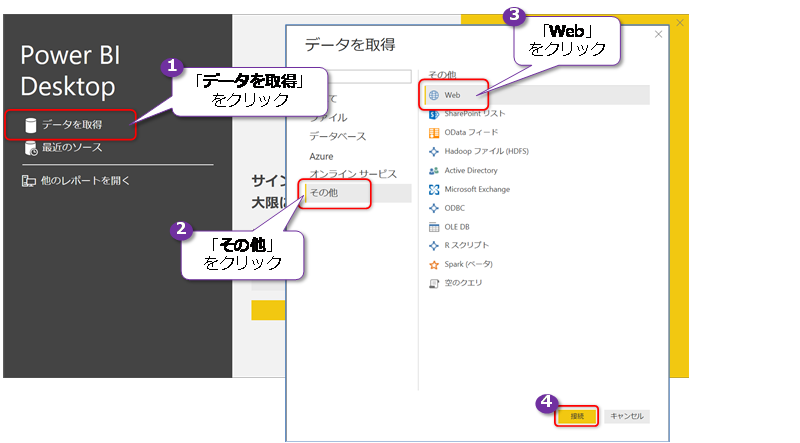Choose the オンライン サービス category

(x=353, y=174)
